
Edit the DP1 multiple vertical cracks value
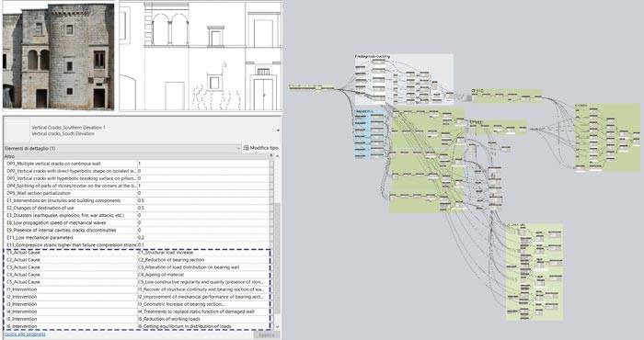(203, 164)
